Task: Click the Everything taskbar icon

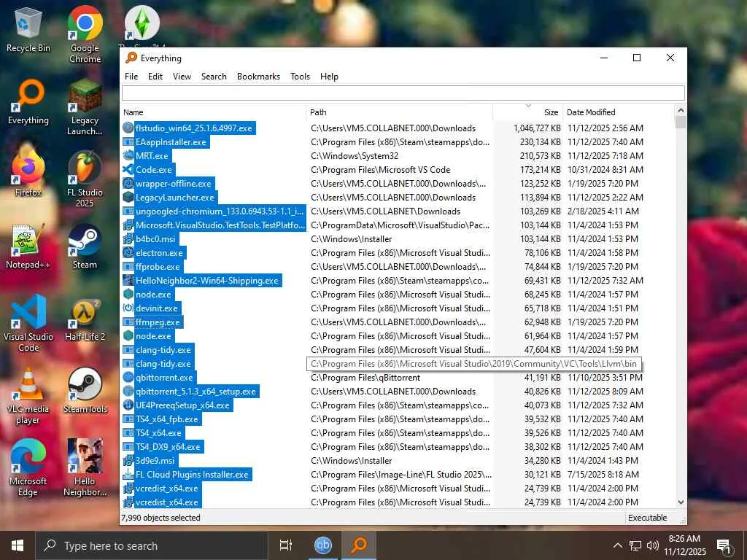Action: tap(359, 545)
